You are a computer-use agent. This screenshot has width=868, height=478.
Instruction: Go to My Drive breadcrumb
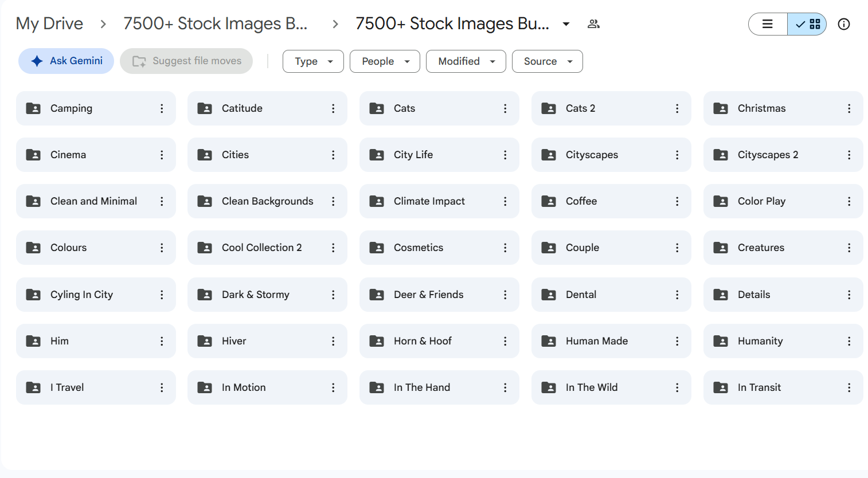click(49, 23)
